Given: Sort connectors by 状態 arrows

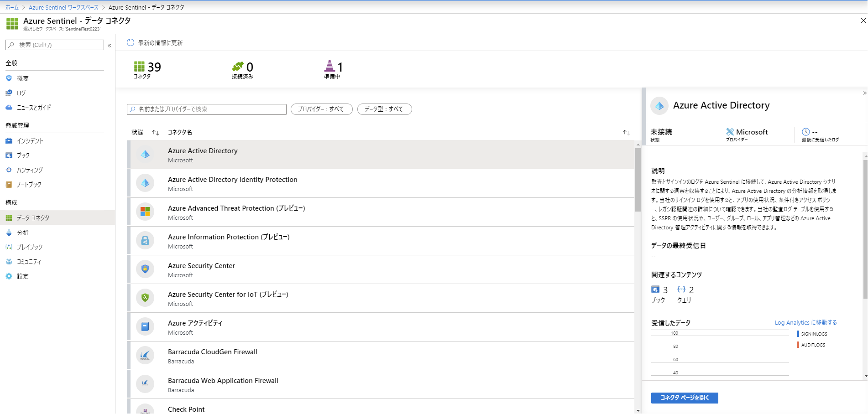Looking at the screenshot, I should tap(156, 133).
